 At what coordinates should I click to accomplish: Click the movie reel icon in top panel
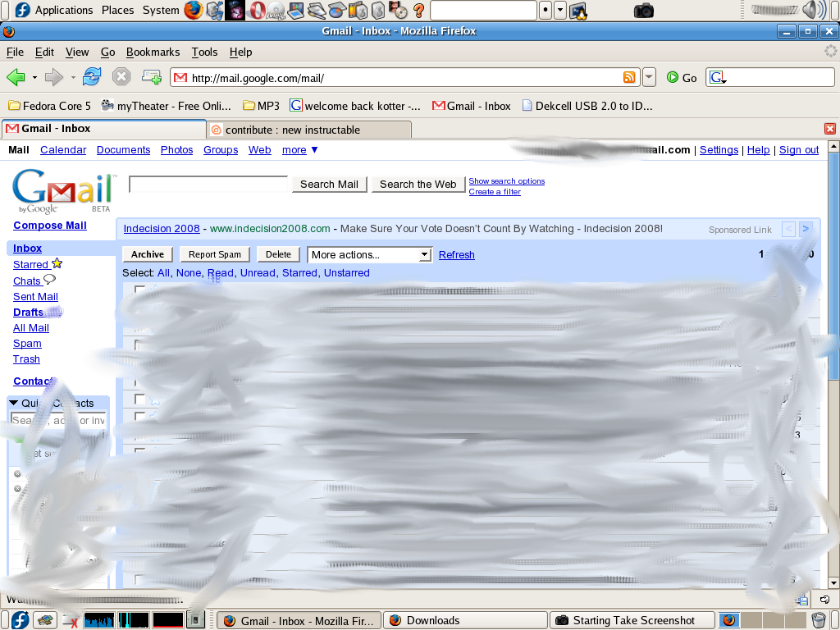(398, 10)
